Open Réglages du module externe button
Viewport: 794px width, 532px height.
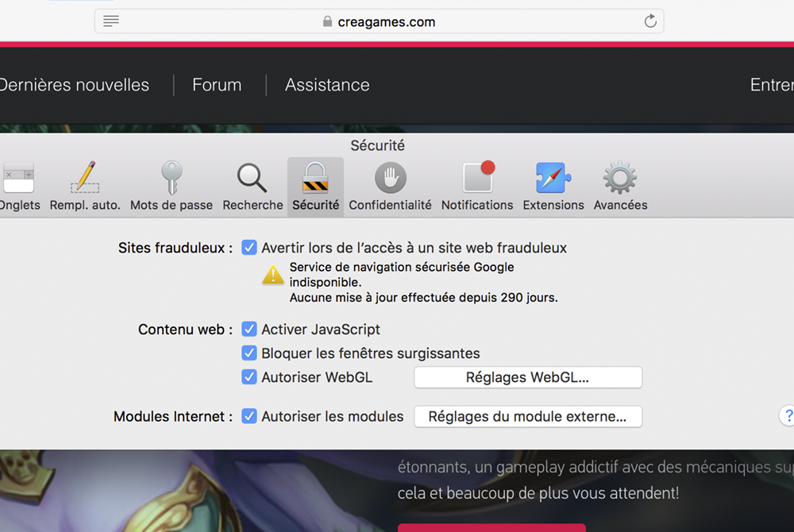pos(527,416)
